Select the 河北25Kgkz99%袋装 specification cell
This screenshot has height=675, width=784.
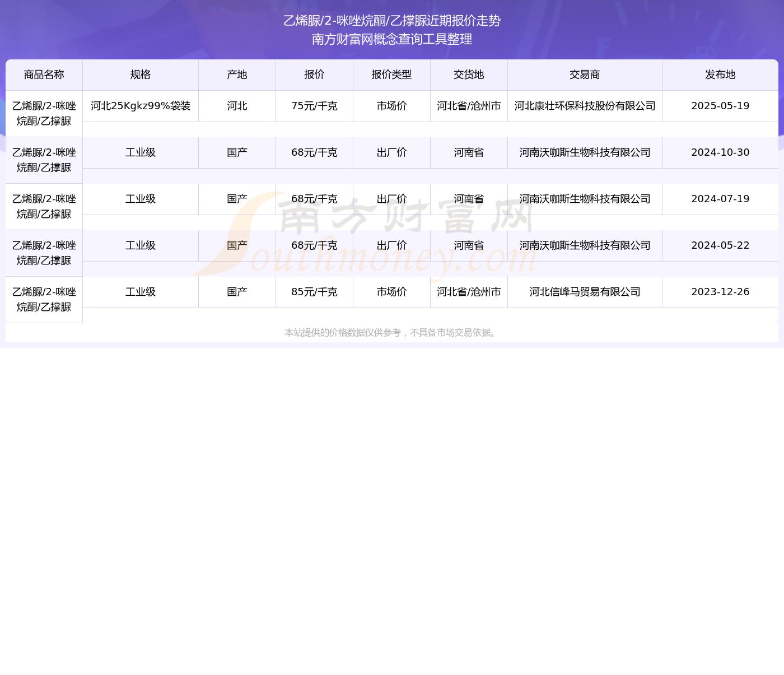pyautogui.click(x=141, y=106)
